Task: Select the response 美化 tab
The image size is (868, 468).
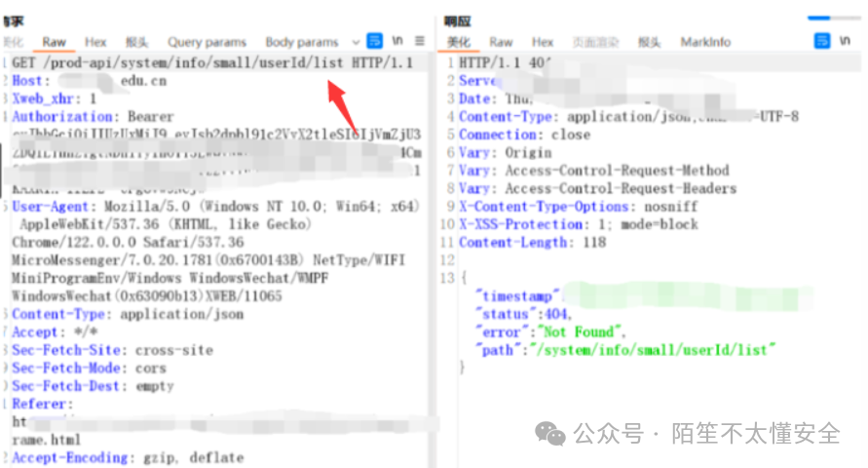Action: point(459,42)
